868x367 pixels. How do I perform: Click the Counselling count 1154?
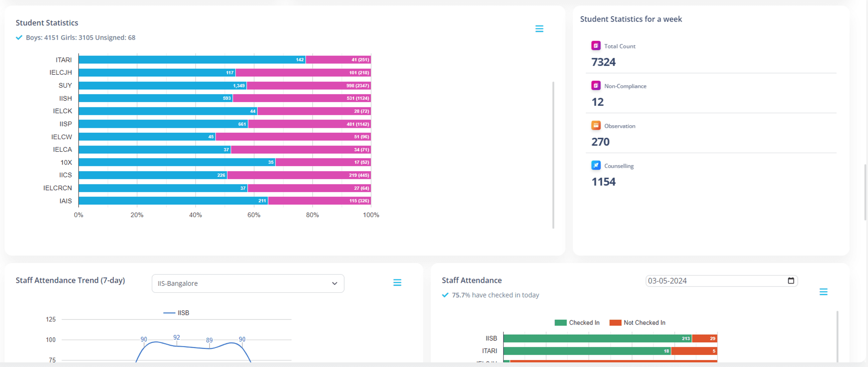click(x=603, y=182)
